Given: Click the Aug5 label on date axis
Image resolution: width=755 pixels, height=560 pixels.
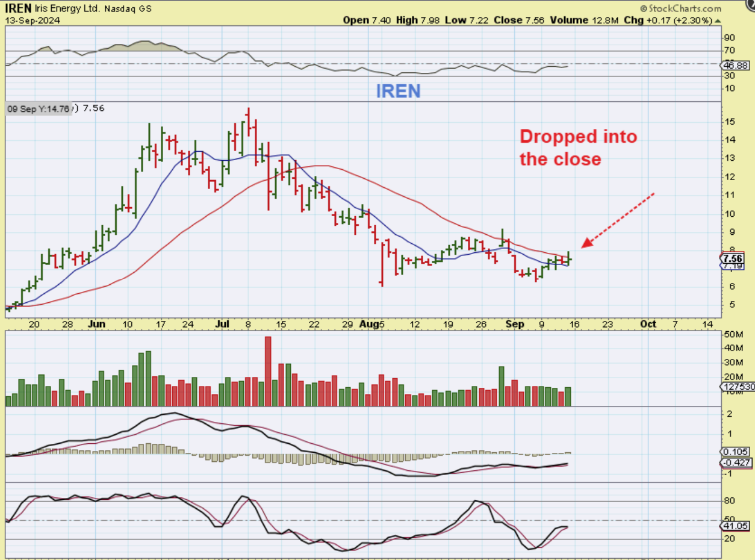Looking at the screenshot, I should [373, 324].
